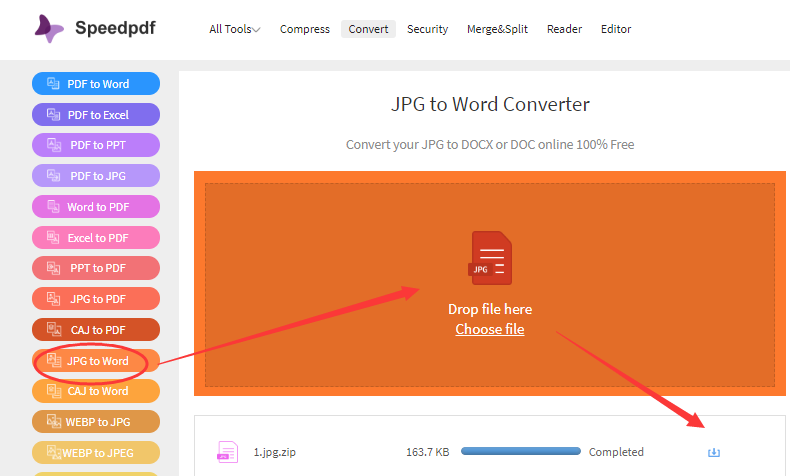Image resolution: width=790 pixels, height=476 pixels.
Task: Select the JPG to Word button
Action: (x=96, y=361)
